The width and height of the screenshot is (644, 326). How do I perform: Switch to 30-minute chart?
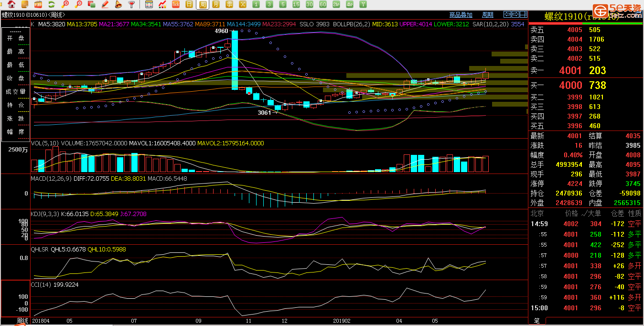(x=310, y=4)
